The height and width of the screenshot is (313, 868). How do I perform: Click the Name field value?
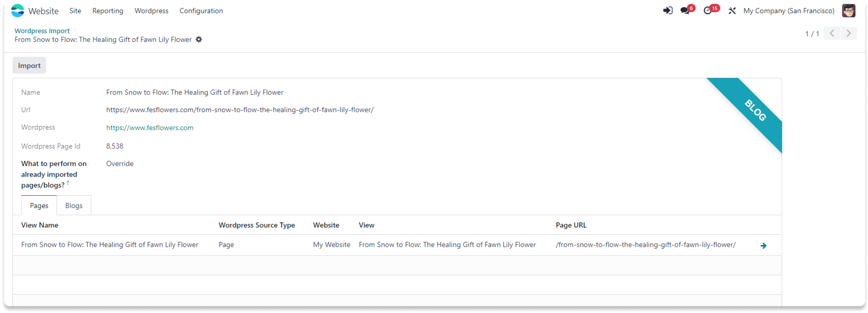tap(195, 92)
